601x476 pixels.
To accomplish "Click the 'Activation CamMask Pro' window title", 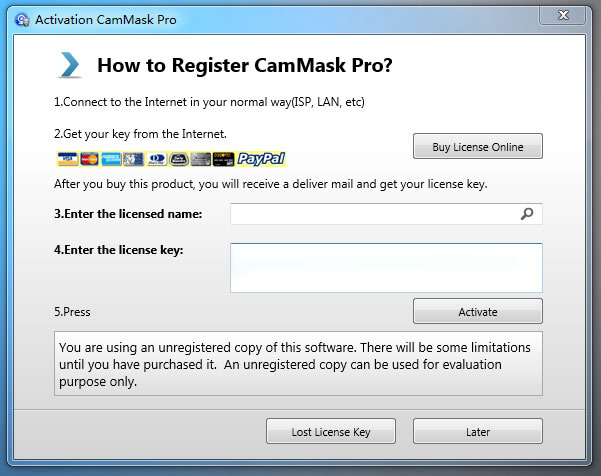I will (106, 20).
